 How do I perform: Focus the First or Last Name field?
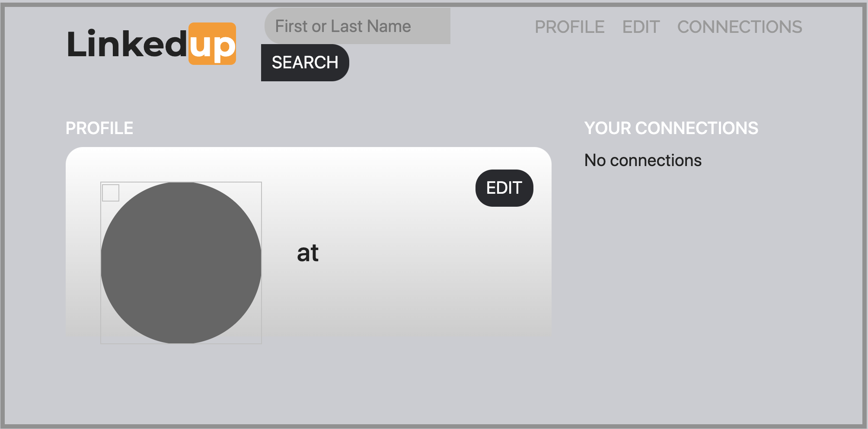(x=357, y=26)
